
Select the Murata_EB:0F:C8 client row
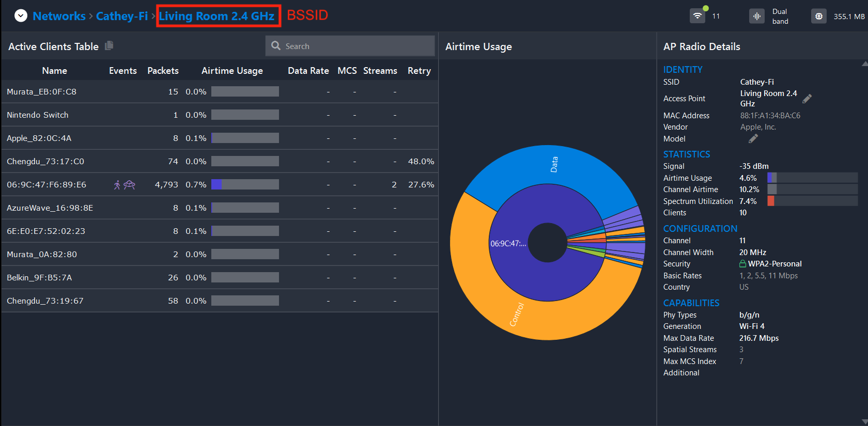tap(220, 91)
